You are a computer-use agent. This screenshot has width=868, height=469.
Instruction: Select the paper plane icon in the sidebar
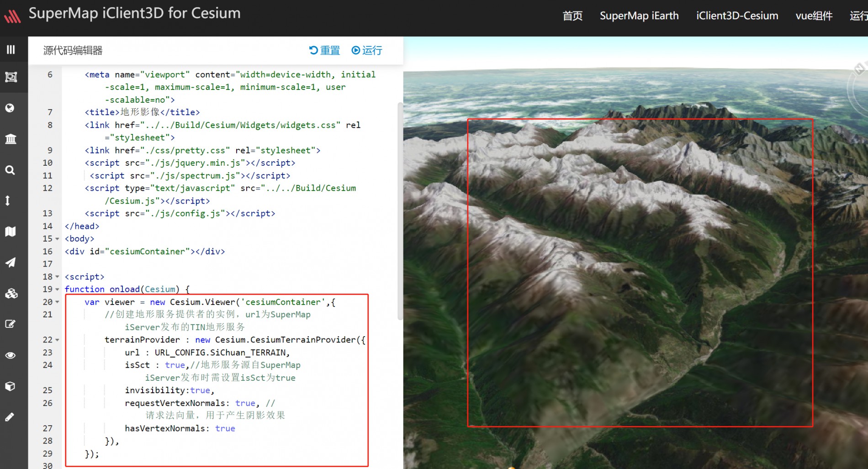[11, 262]
